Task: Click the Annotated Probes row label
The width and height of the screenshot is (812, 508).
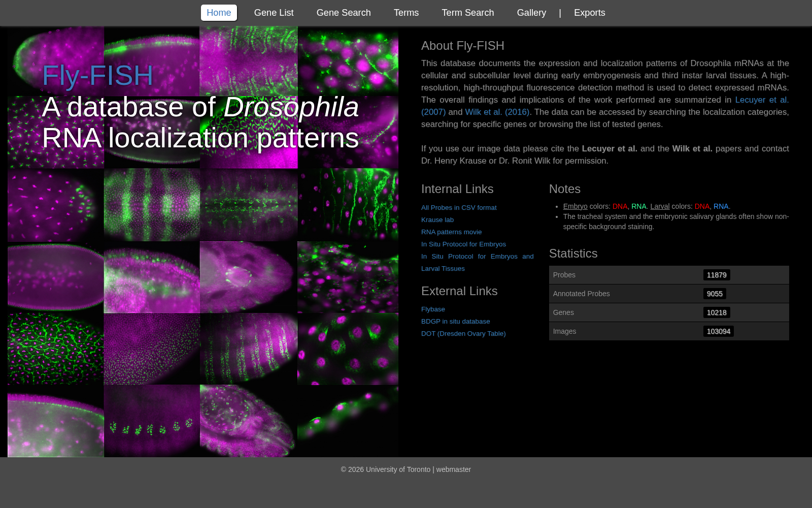Action: 581,294
